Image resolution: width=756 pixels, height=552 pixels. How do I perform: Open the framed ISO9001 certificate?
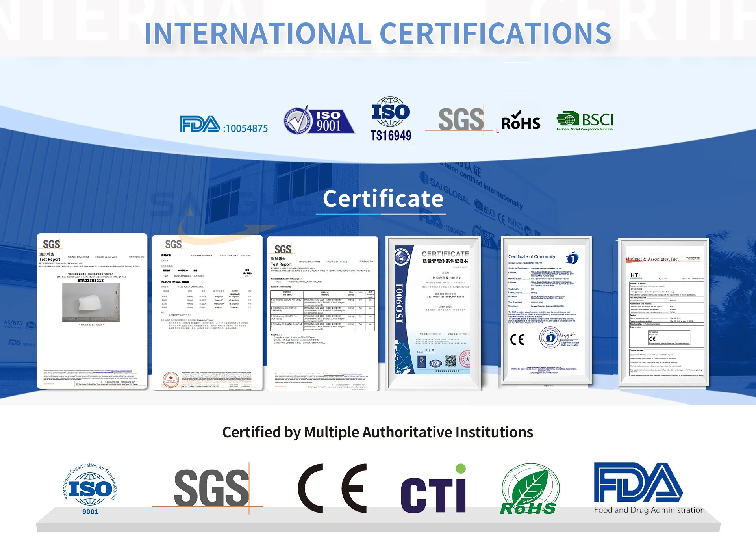[x=433, y=313]
